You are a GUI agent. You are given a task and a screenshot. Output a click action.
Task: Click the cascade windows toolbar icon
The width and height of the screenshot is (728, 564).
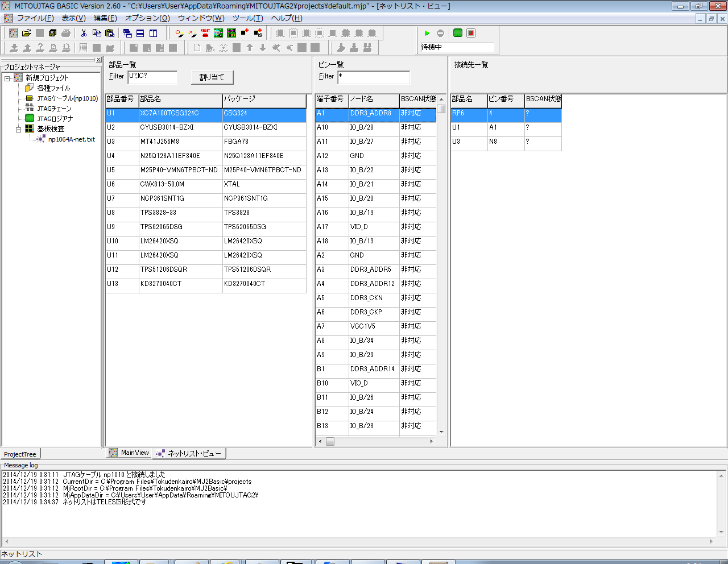click(127, 33)
